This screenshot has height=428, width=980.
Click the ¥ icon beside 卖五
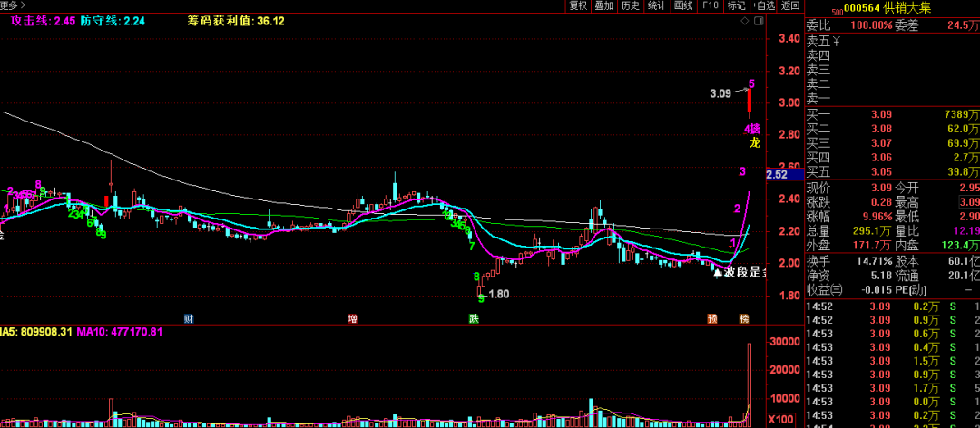point(837,41)
